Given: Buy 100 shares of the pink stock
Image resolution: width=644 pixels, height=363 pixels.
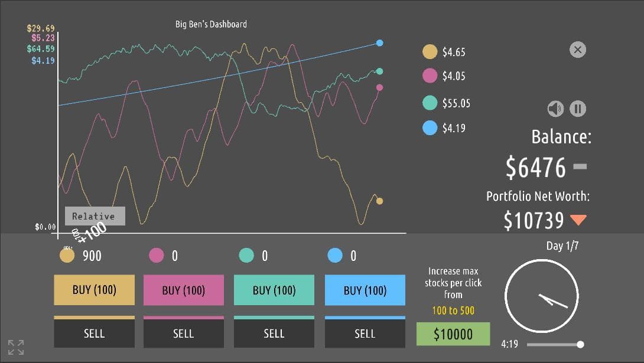Looking at the screenshot, I should 184,290.
